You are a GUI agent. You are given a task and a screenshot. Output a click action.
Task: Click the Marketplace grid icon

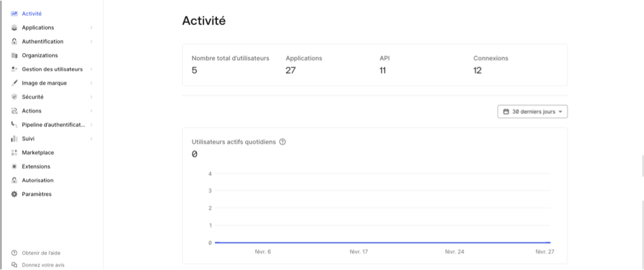tap(14, 153)
